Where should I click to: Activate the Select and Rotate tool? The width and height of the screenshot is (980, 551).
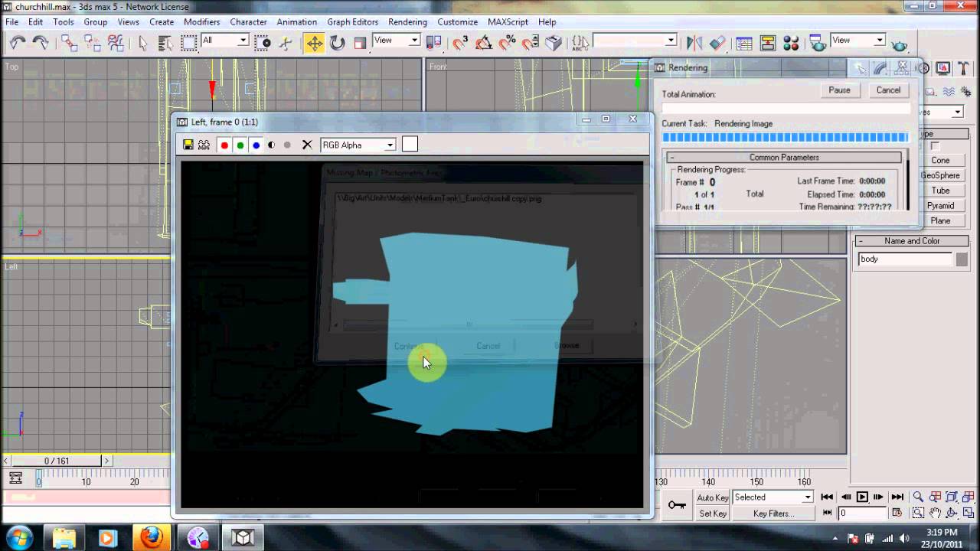(338, 43)
